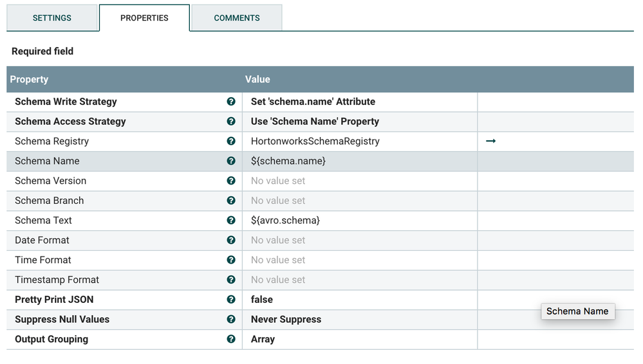This screenshot has height=364, width=643.
Task: Click help icon beside Schema Text
Action: 231,220
